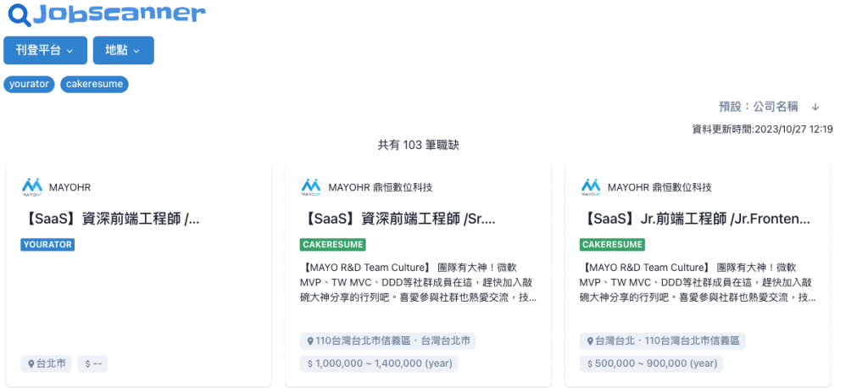The height and width of the screenshot is (388, 868).
Task: Click the $ 1,000,000 ~ 1,400,000 (year) salary
Action: 379,363
